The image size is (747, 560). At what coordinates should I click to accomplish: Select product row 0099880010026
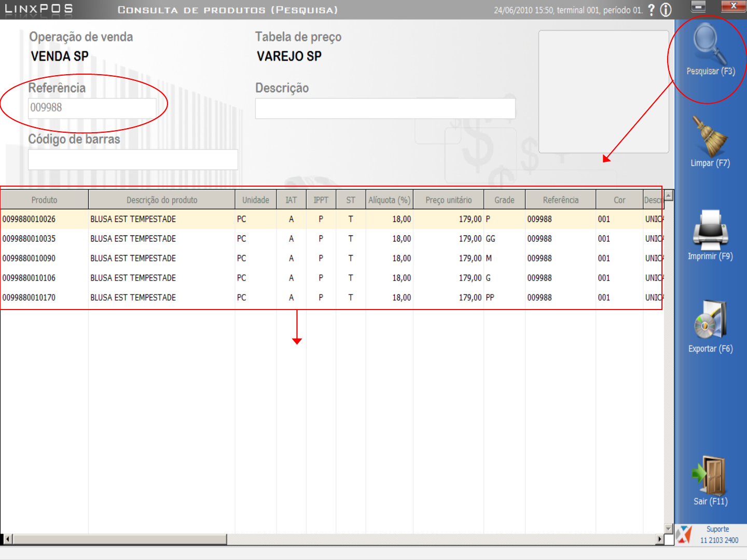point(332,219)
